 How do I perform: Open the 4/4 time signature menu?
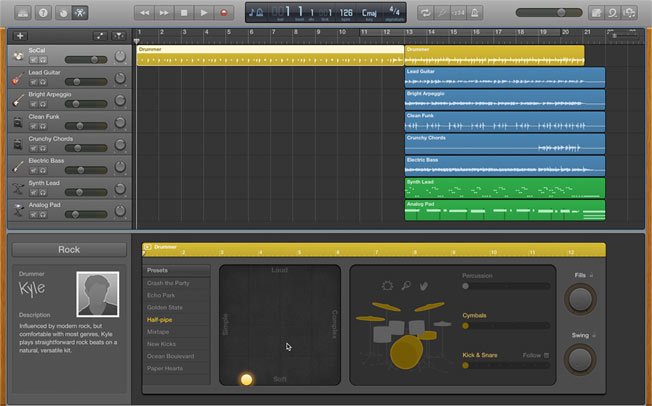coord(394,11)
